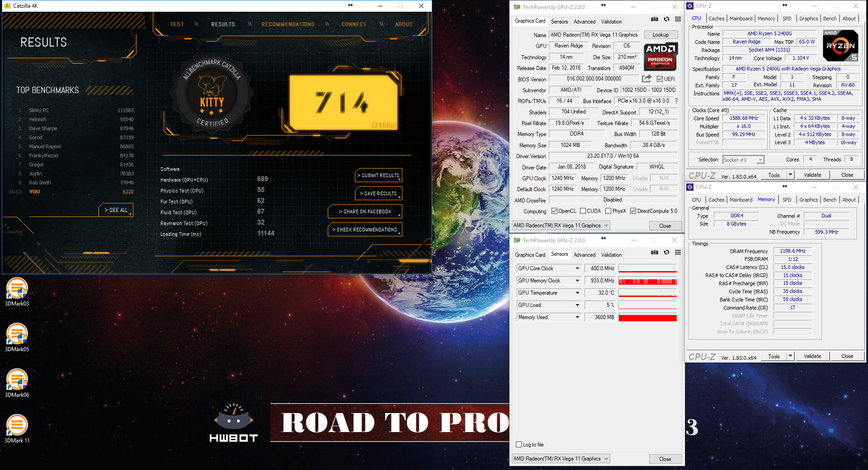This screenshot has width=868, height=470.
Task: Click the refresh icon in top GPU-Z window
Action: point(666,19)
